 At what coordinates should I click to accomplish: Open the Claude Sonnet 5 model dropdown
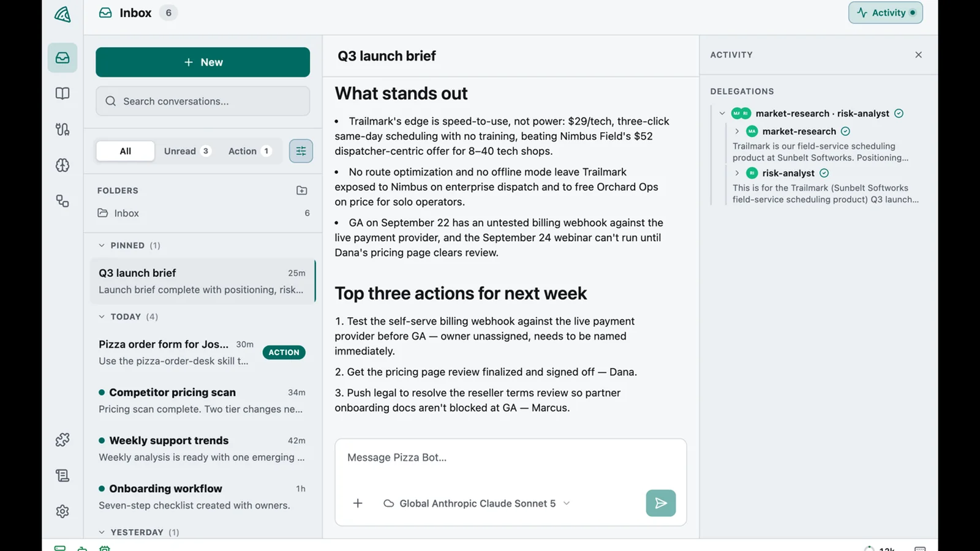[477, 503]
